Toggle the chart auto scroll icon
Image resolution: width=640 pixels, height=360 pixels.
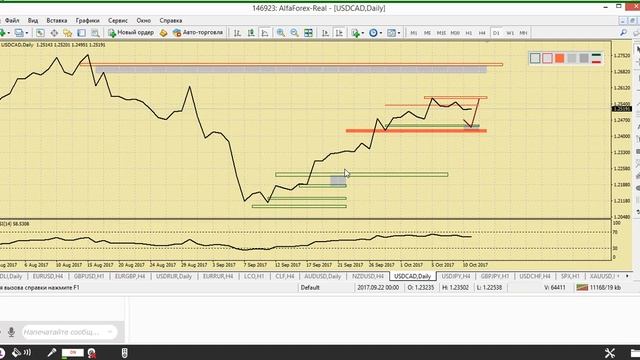[x=325, y=33]
